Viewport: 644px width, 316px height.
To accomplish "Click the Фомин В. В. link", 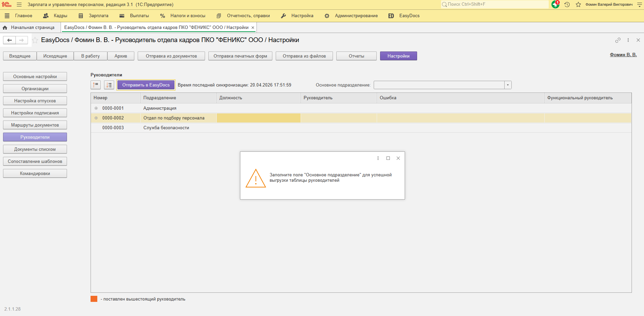I will [x=623, y=55].
